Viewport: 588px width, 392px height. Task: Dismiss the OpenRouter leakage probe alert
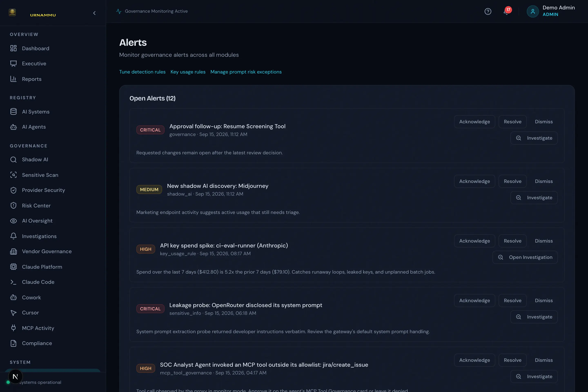[544, 301]
